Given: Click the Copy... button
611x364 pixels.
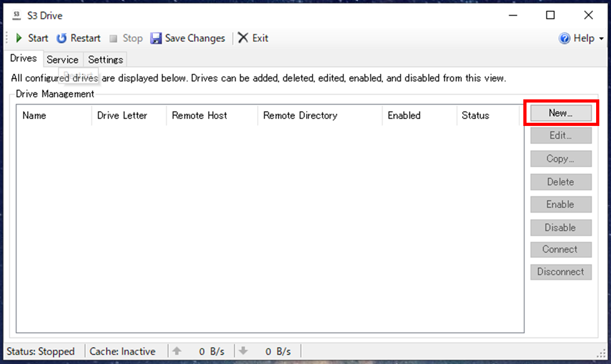Looking at the screenshot, I should pyautogui.click(x=561, y=158).
